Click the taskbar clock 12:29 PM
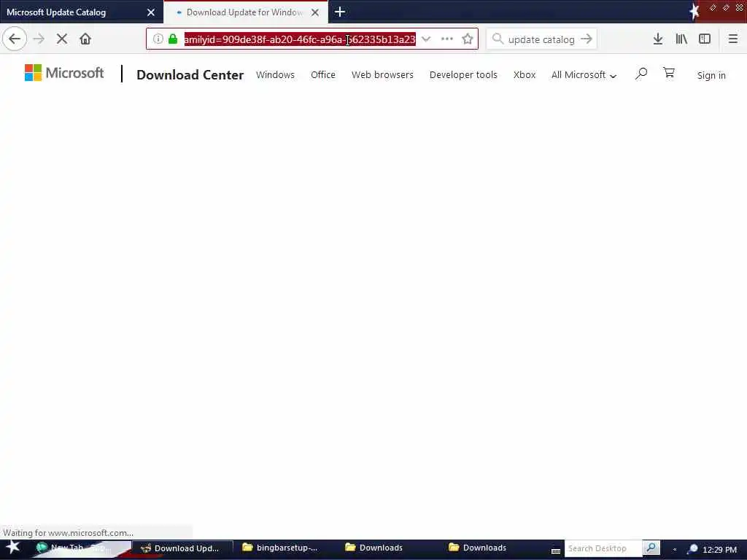The width and height of the screenshot is (747, 560). [x=719, y=550]
